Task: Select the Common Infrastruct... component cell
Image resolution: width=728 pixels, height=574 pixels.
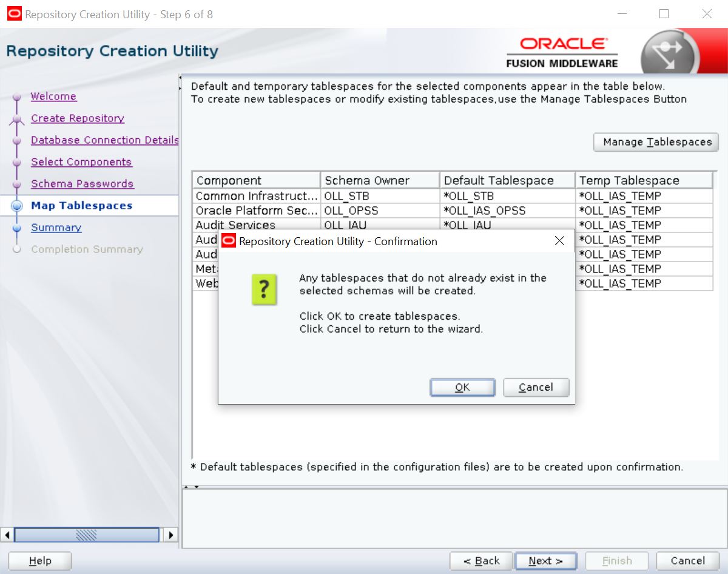Action: 257,196
